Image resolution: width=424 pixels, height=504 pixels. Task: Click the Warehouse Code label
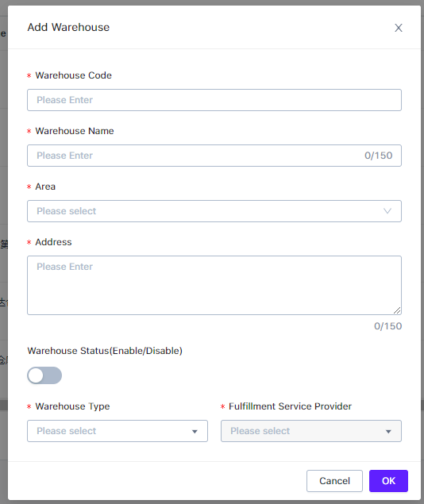click(73, 75)
